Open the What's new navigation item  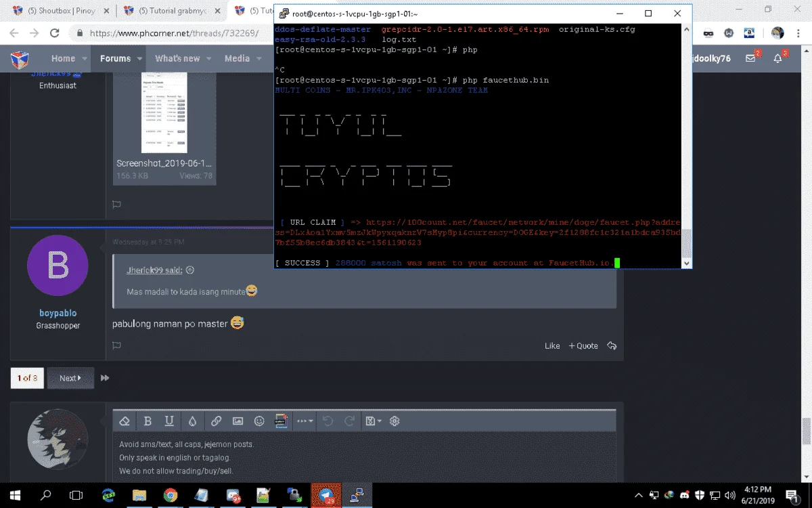click(x=177, y=59)
